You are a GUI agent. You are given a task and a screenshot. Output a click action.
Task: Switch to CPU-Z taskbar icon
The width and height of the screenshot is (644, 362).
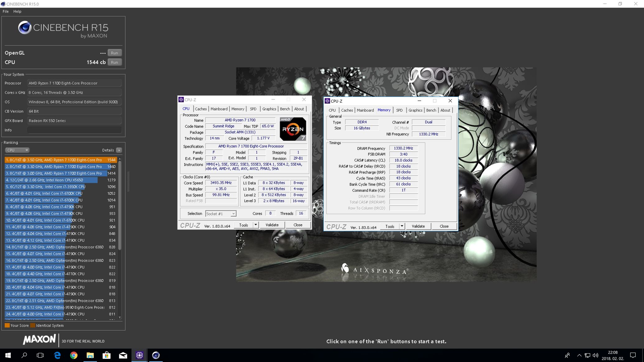coord(140,355)
